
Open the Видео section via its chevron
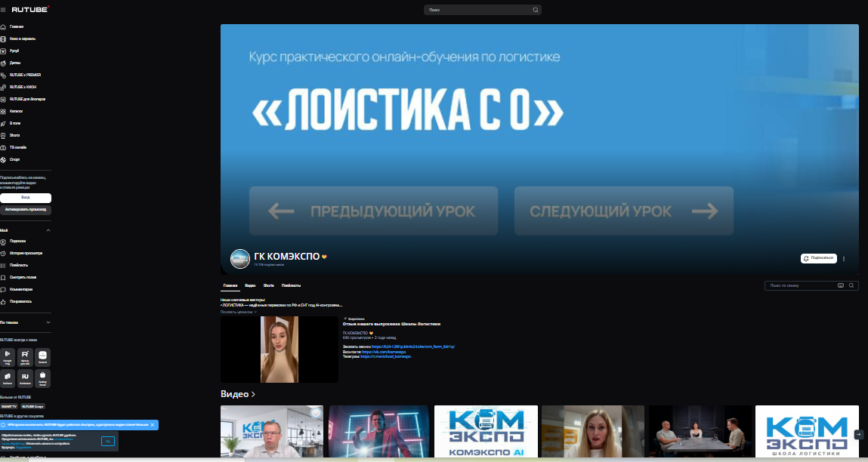[x=254, y=395]
